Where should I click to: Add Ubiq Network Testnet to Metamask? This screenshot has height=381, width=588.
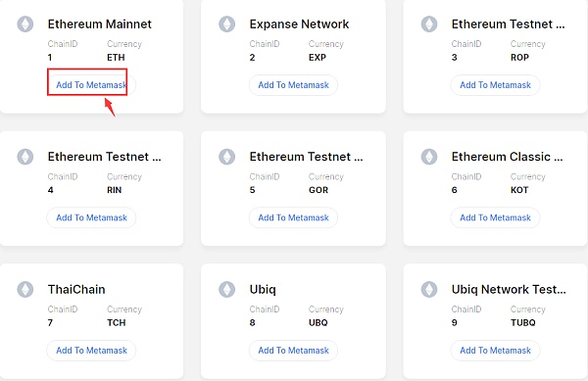click(495, 351)
